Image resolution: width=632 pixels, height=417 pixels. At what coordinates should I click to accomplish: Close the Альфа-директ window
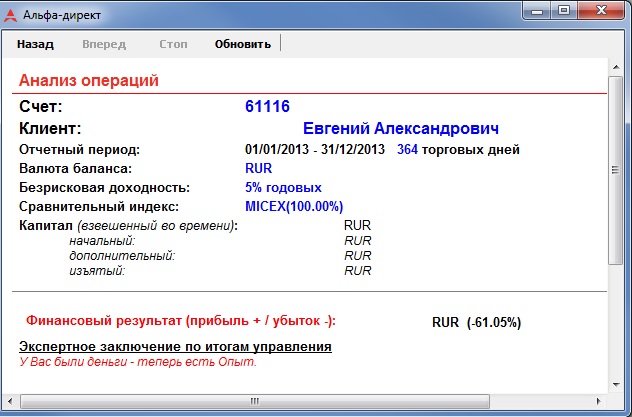pyautogui.click(x=602, y=11)
